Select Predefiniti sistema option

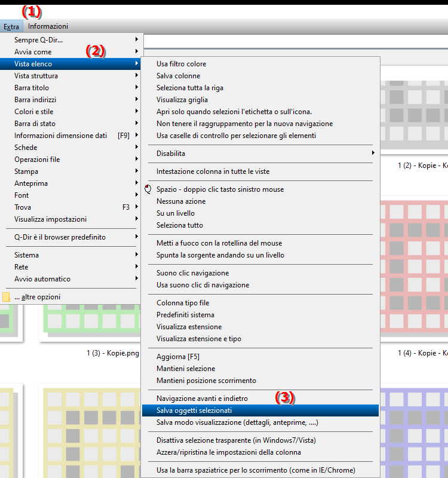pyautogui.click(x=260, y=315)
